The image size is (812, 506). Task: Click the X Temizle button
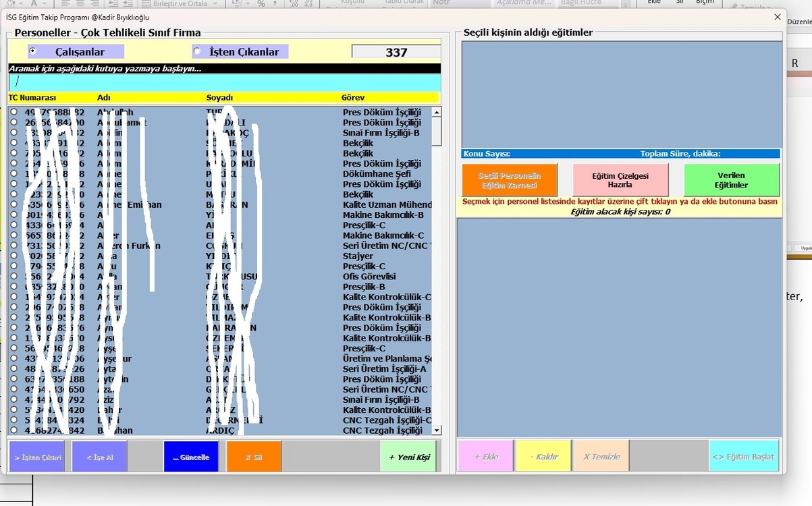point(601,456)
